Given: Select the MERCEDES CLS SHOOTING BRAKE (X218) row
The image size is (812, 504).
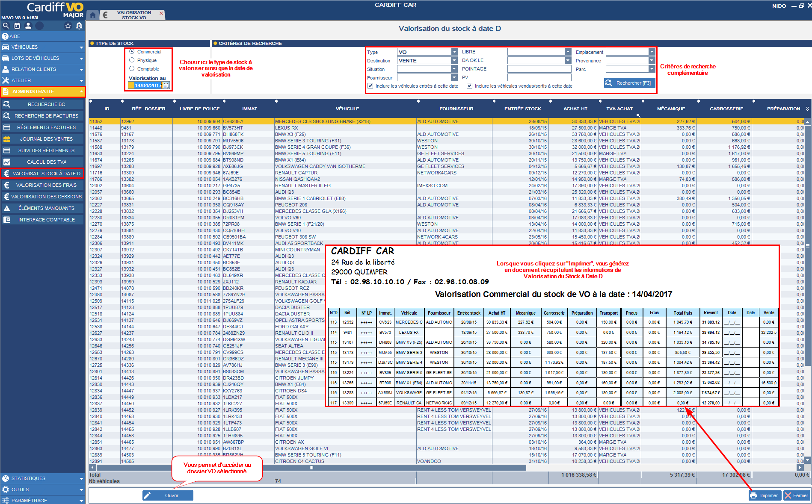Looking at the screenshot, I should (447, 121).
